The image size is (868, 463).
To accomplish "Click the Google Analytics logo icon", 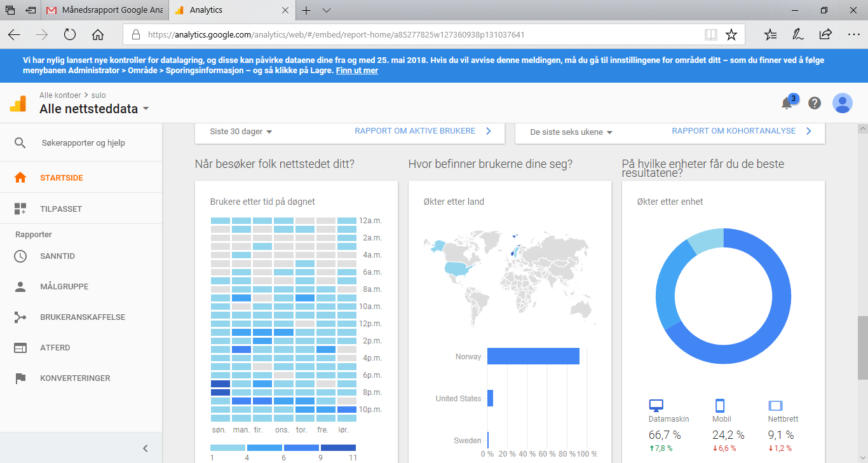I will [18, 103].
